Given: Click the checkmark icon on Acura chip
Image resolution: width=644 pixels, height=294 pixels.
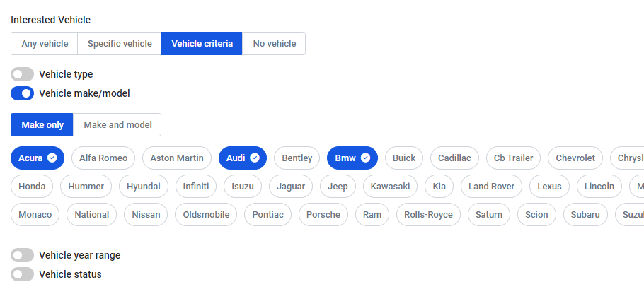Looking at the screenshot, I should (52, 158).
